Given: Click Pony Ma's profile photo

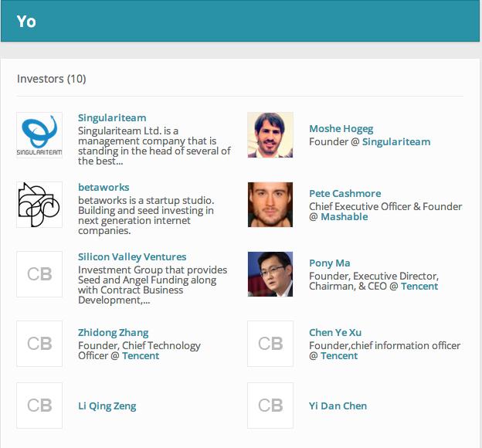Looking at the screenshot, I should [x=270, y=274].
